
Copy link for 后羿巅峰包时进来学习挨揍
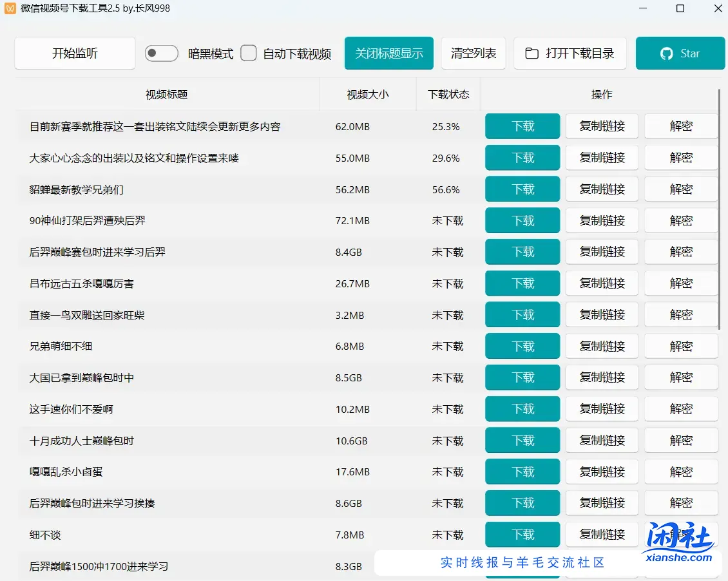click(601, 503)
